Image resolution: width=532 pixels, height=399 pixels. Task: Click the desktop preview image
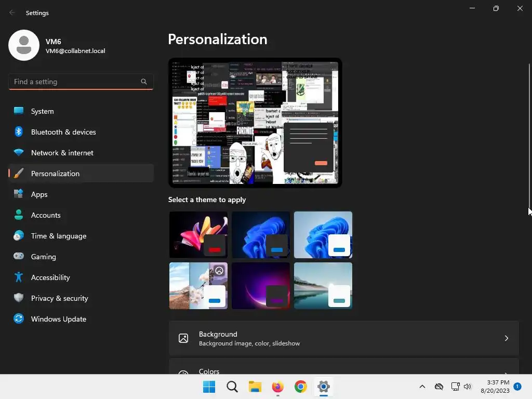(255, 123)
